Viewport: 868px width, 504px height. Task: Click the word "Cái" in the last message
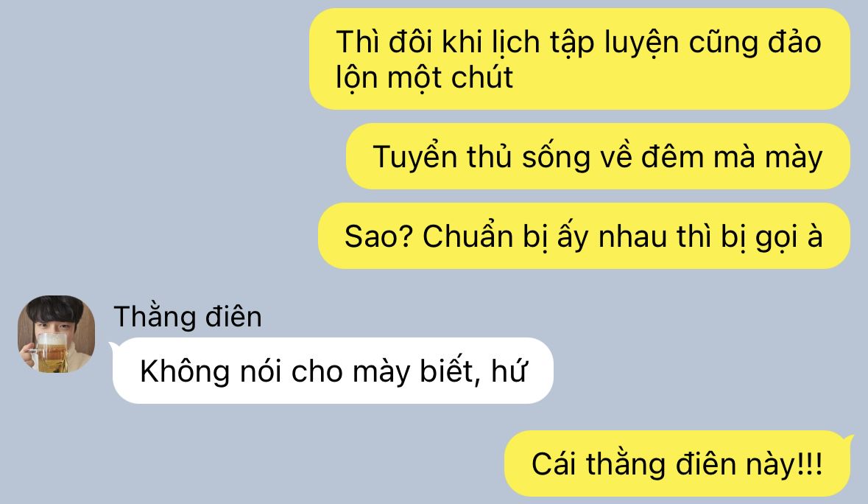point(554,464)
